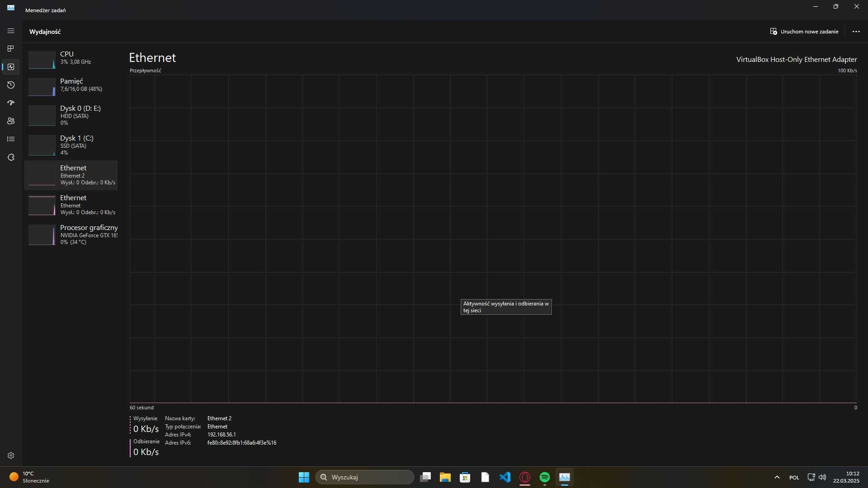
Task: Click the Task Manager title bar icon
Action: 11,8
